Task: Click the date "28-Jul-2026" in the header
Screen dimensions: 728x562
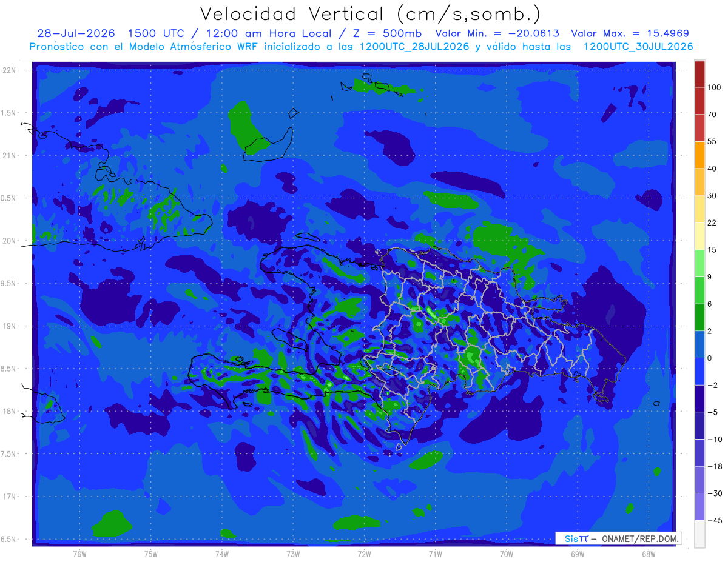Action: click(76, 33)
